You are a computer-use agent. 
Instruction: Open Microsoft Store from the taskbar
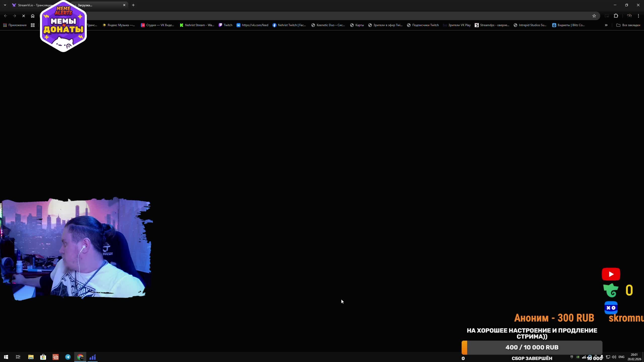[x=43, y=357]
